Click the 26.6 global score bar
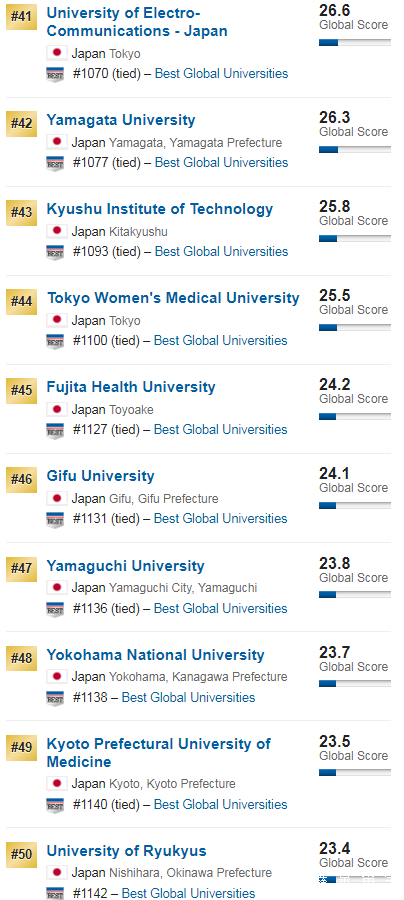Viewport: 404px width, 900px height. [355, 42]
